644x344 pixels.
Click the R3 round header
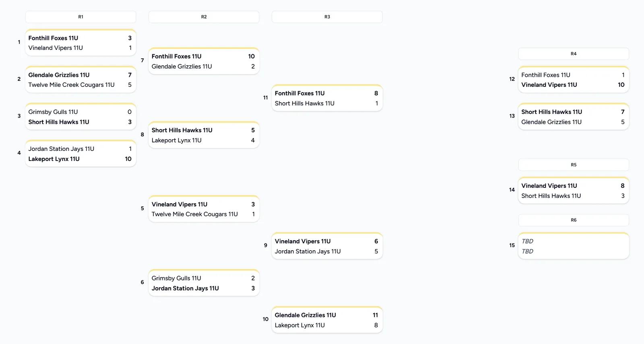tap(327, 17)
